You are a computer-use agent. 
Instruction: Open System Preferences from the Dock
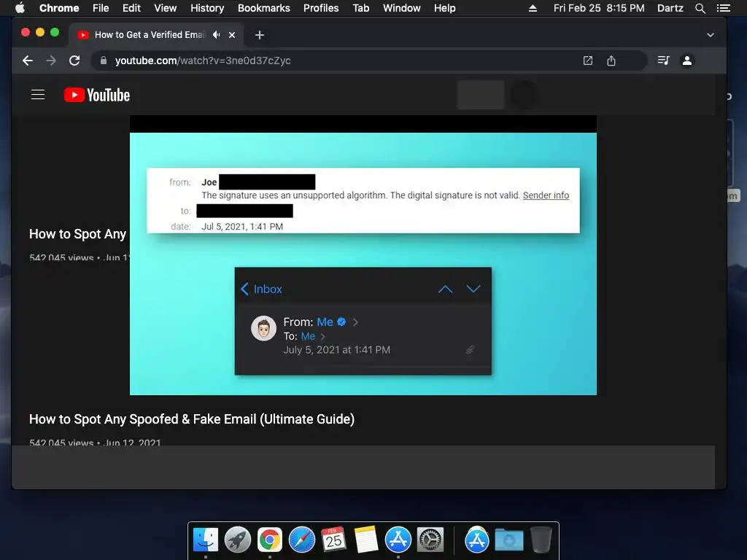430,540
